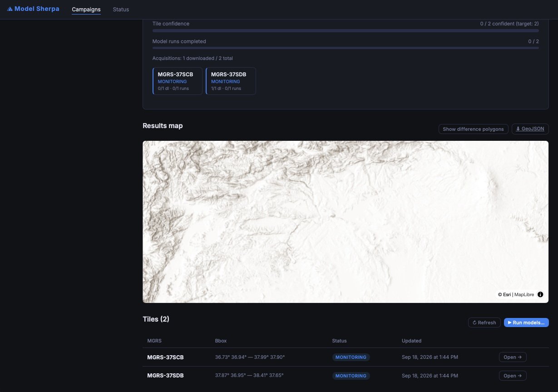Download results as GeoJSON
Viewport: 558px width, 392px height.
coord(530,129)
